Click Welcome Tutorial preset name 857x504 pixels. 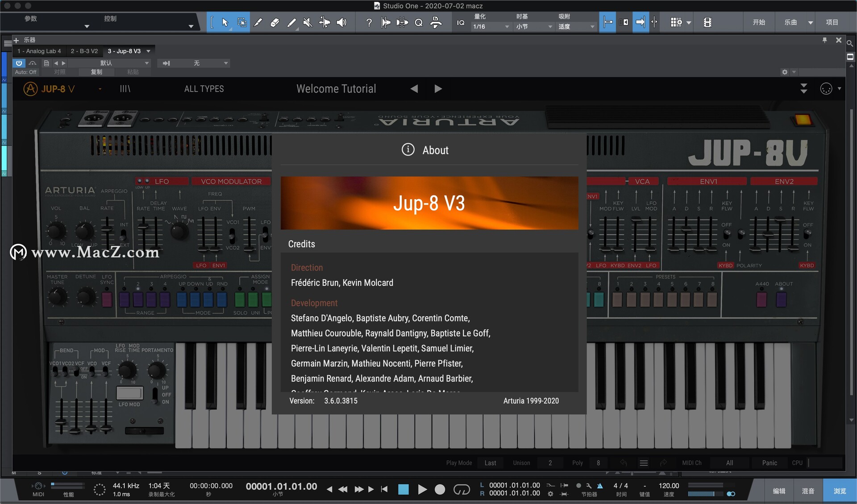(x=336, y=89)
